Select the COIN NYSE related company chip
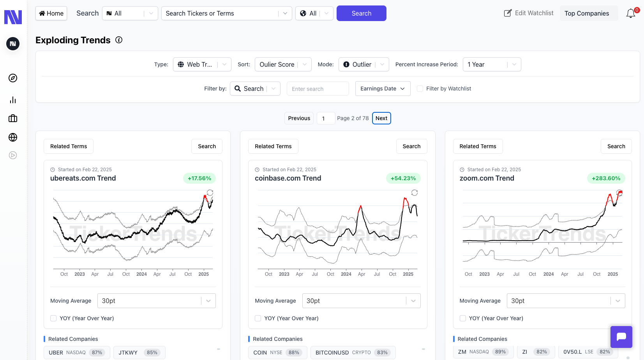The height and width of the screenshot is (360, 644). pos(278,353)
